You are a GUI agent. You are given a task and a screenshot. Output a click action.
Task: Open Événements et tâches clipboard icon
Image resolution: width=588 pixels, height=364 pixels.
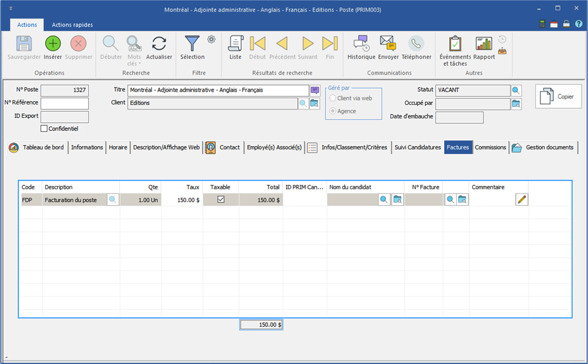pos(456,44)
